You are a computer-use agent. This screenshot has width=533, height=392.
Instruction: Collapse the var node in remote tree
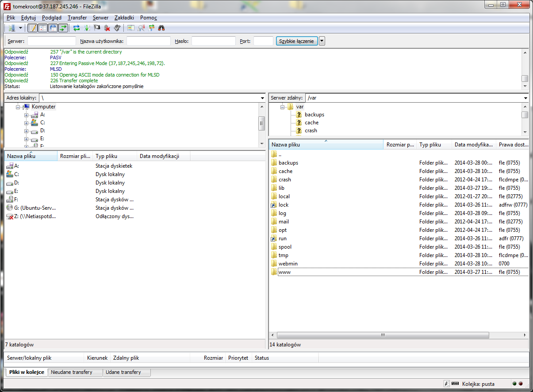(283, 107)
